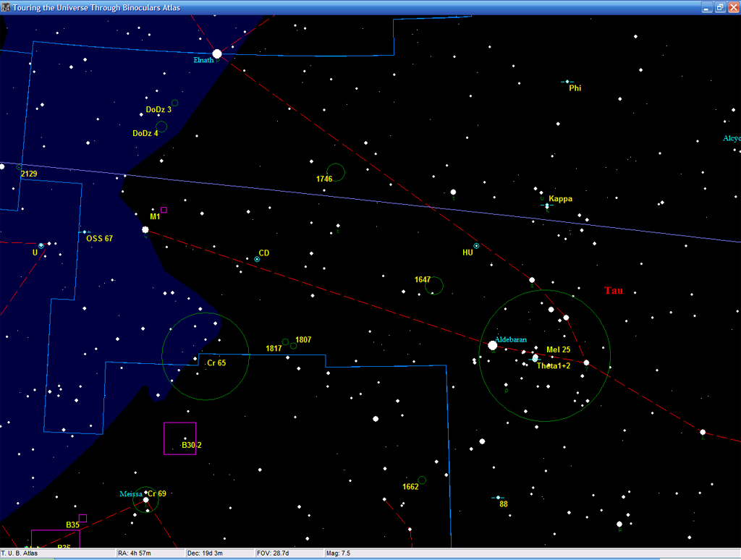Click the OSS 67 double star label
The image size is (741, 560).
coord(99,238)
